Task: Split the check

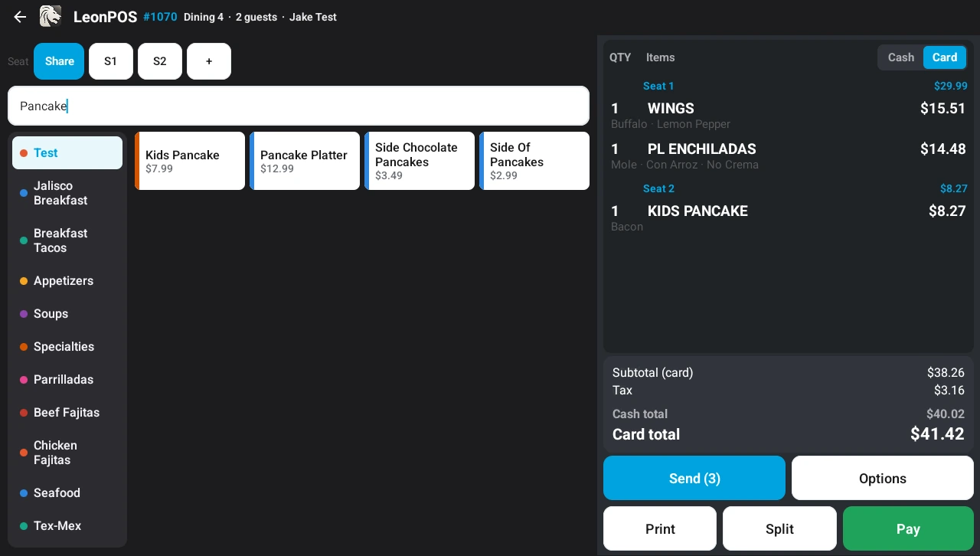Action: (x=779, y=528)
